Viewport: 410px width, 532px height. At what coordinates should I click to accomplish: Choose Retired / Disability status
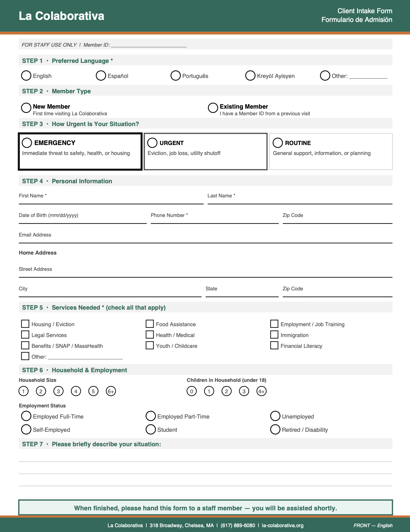(x=275, y=429)
